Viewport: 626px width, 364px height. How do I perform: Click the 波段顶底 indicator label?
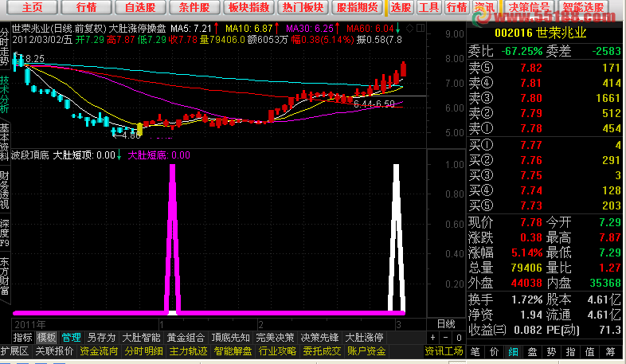(30, 155)
